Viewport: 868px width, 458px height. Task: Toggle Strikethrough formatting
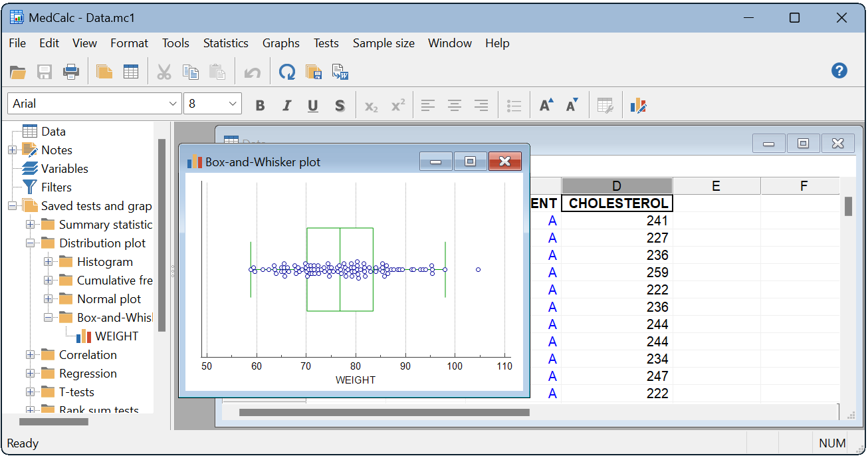coord(340,106)
